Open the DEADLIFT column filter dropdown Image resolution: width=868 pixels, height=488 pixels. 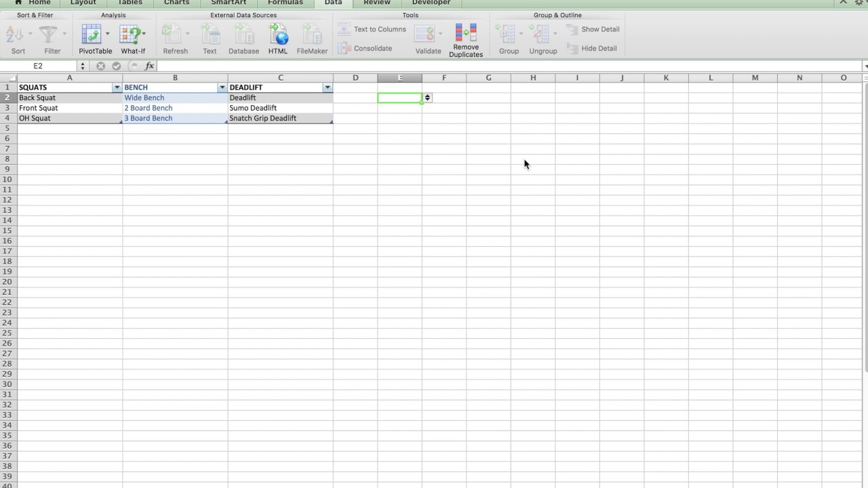tap(328, 87)
